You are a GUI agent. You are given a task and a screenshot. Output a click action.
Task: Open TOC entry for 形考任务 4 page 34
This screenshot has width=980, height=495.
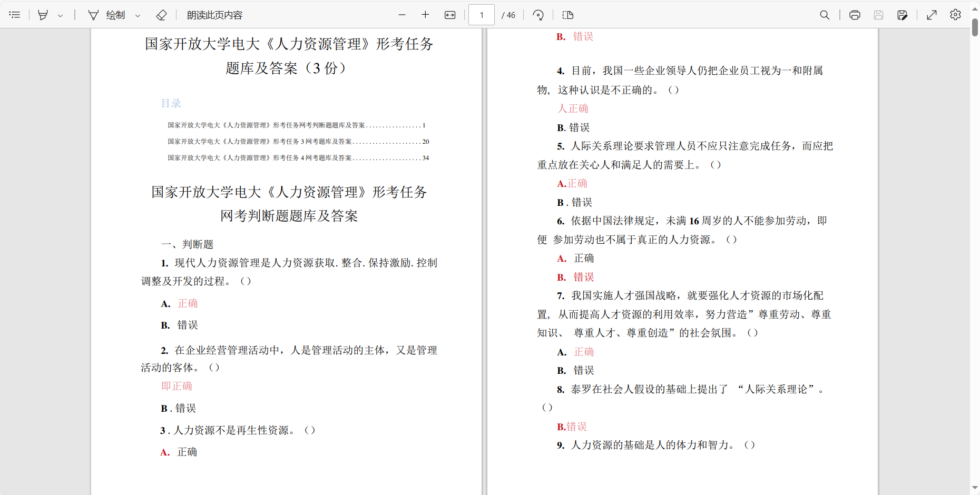pos(298,158)
